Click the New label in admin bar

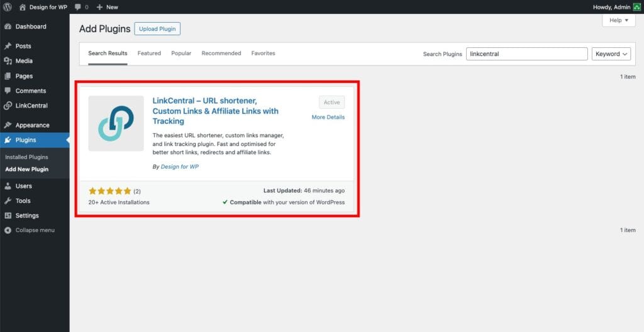[112, 7]
